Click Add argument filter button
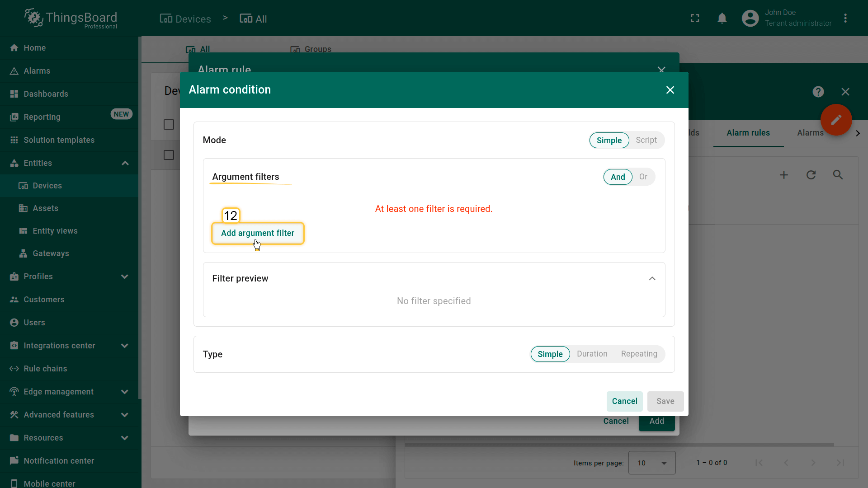Screen dimensions: 868x488 pyautogui.click(x=258, y=233)
